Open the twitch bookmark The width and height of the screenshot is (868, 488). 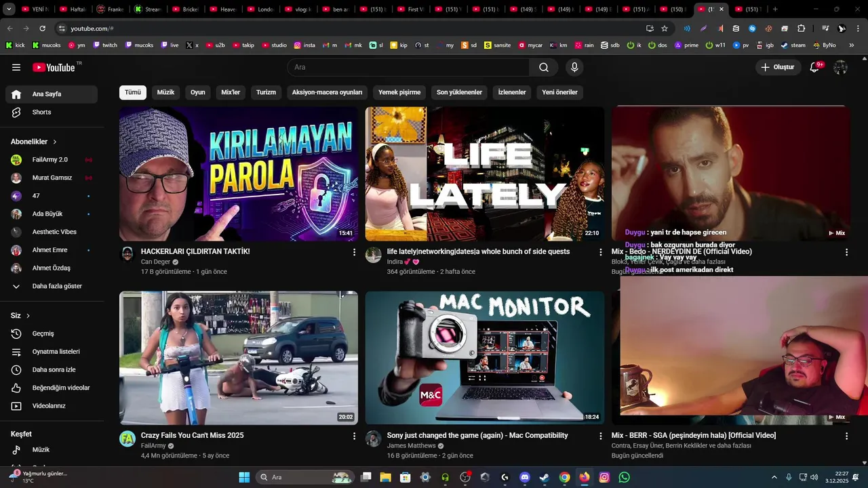point(105,45)
